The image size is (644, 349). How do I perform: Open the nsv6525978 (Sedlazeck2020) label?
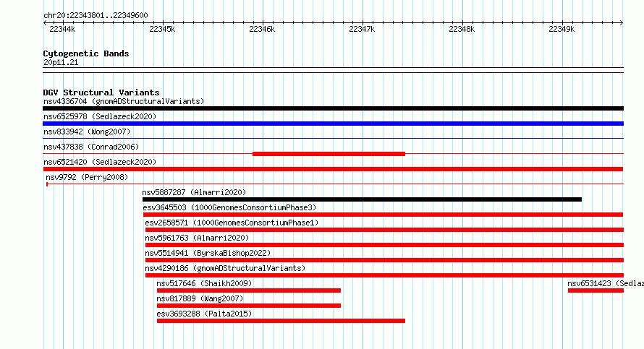(x=100, y=116)
